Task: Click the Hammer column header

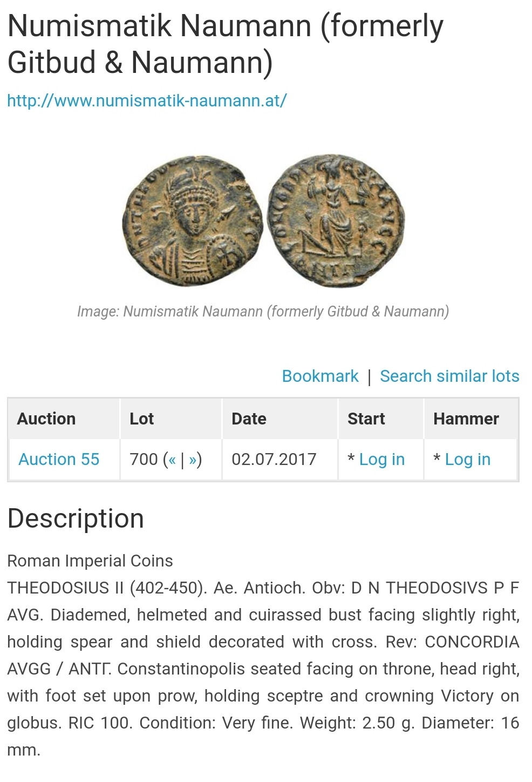Action: point(466,419)
